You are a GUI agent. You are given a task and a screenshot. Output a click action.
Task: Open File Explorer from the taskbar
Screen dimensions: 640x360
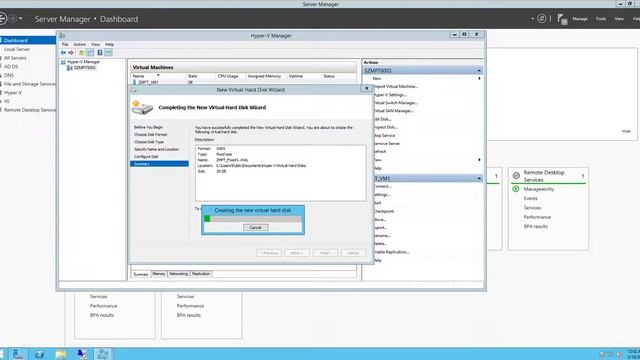tap(61, 354)
